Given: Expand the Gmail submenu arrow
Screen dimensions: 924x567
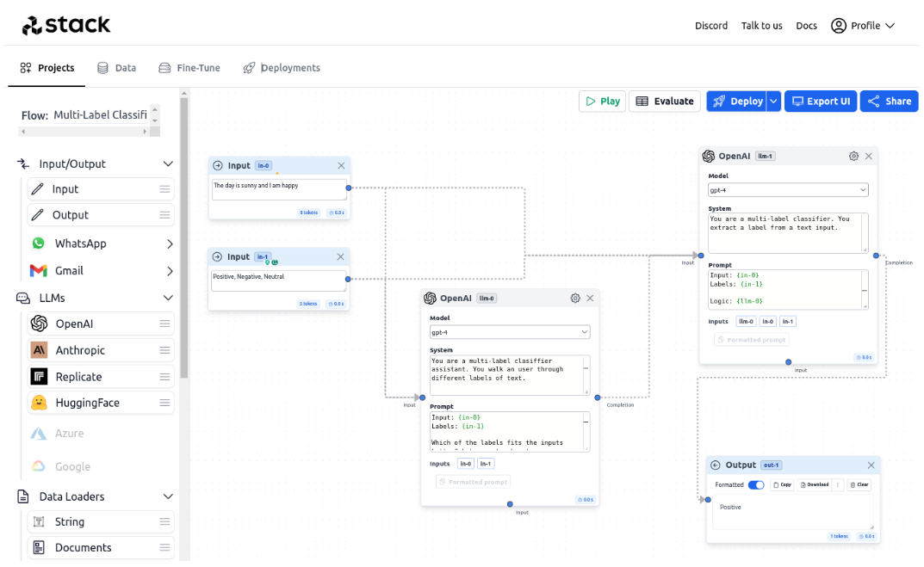Looking at the screenshot, I should pyautogui.click(x=170, y=271).
